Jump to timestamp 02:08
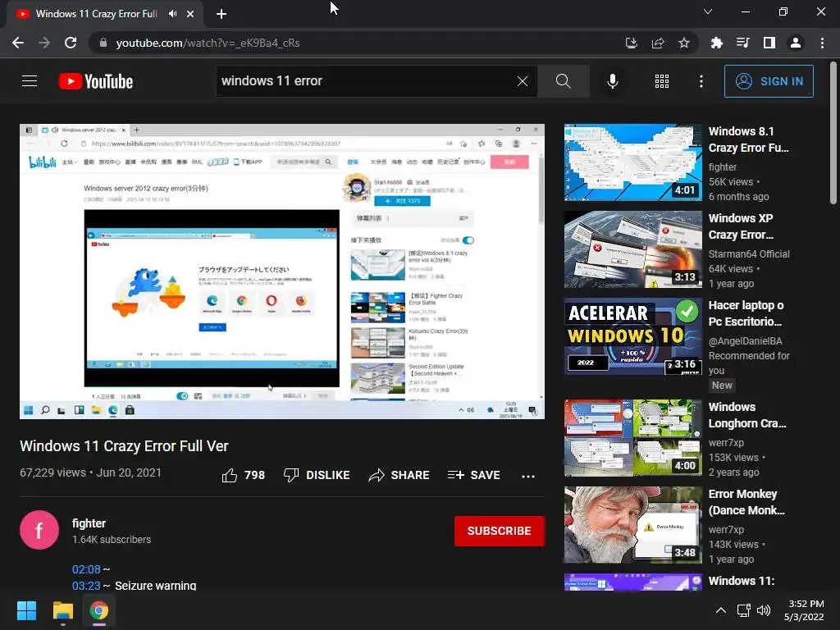840x630 pixels. (86, 569)
